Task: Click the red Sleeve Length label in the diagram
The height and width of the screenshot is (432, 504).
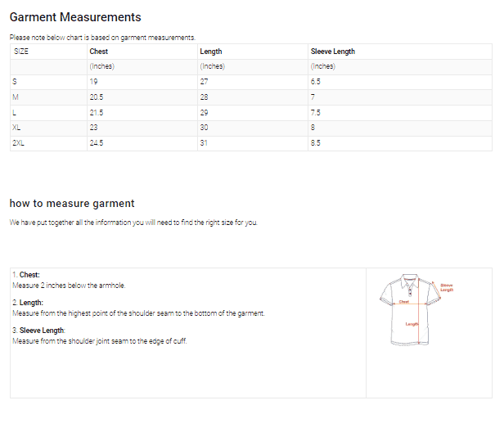Action: [446, 287]
